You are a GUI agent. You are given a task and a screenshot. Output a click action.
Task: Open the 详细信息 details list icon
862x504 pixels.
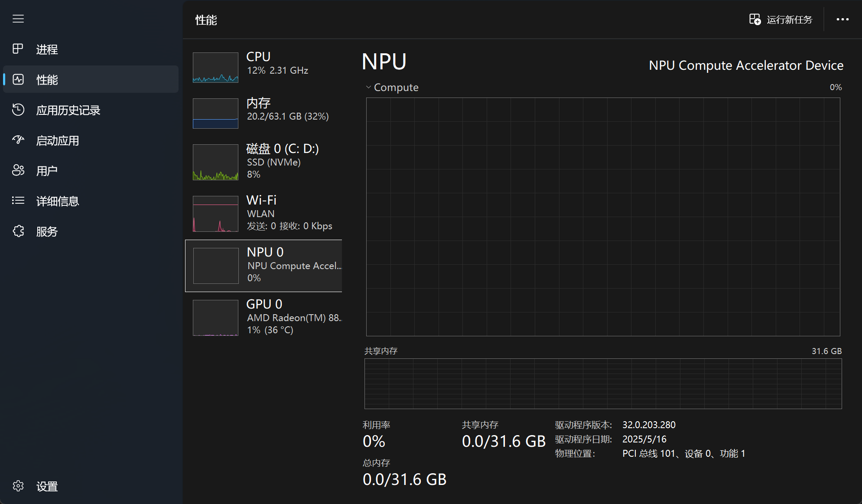[18, 201]
